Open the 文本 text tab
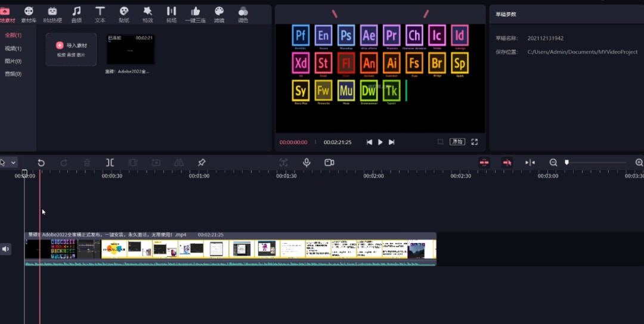 100,15
